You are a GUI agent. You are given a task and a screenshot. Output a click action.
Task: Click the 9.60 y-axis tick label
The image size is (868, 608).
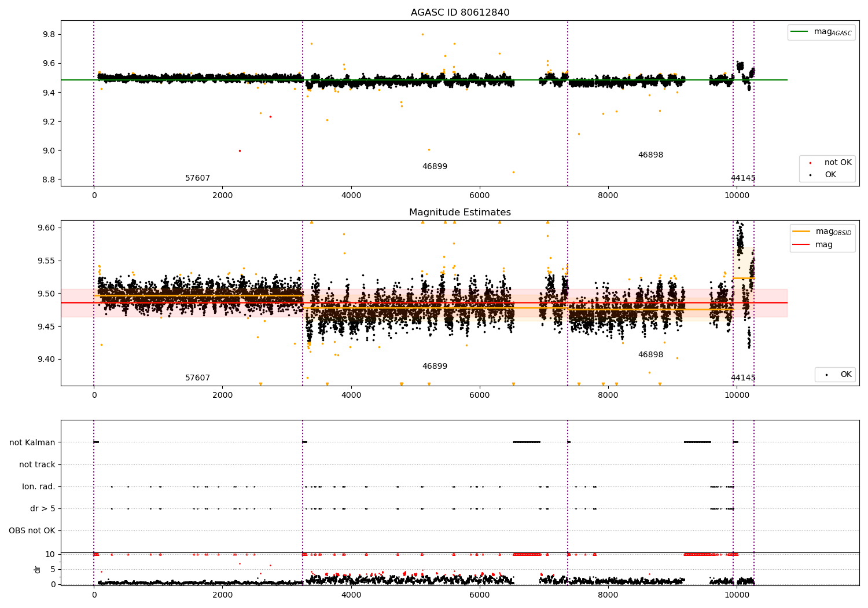(46, 228)
